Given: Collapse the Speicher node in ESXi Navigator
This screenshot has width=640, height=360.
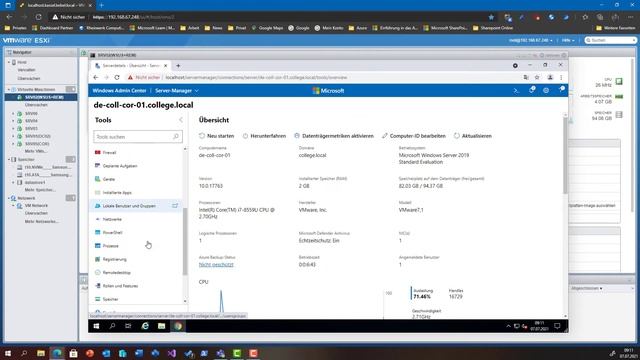Looking at the screenshot, I should [9, 160].
